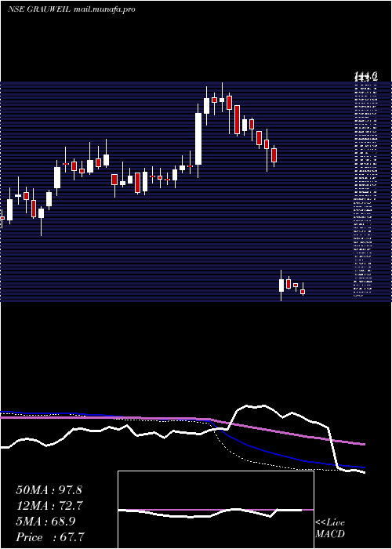Click the Live MACD label
Image resolution: width=392 pixels, height=549 pixels.
(330, 528)
